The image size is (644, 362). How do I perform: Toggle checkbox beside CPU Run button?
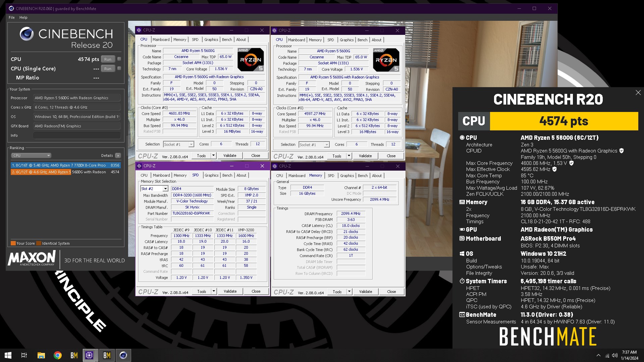119,59
